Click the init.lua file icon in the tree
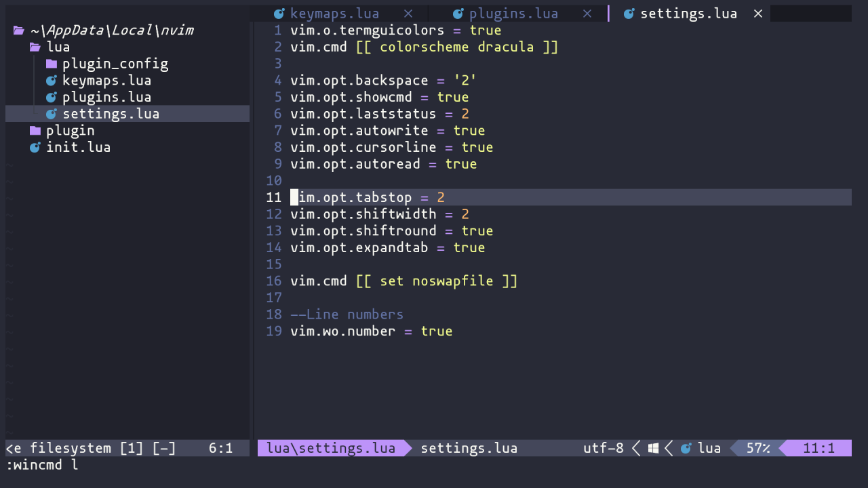868x488 pixels. coord(35,147)
